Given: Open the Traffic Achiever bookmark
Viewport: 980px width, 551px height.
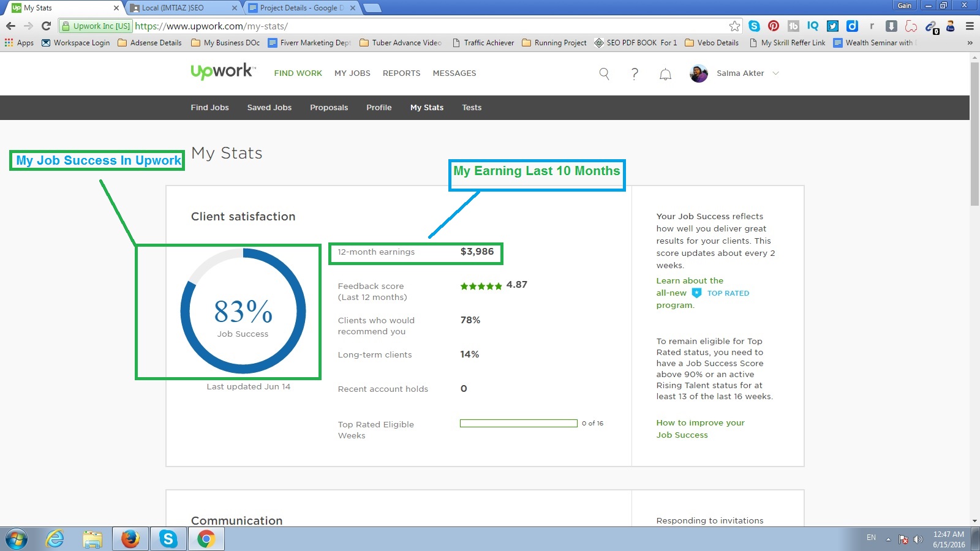Looking at the screenshot, I should pos(483,43).
